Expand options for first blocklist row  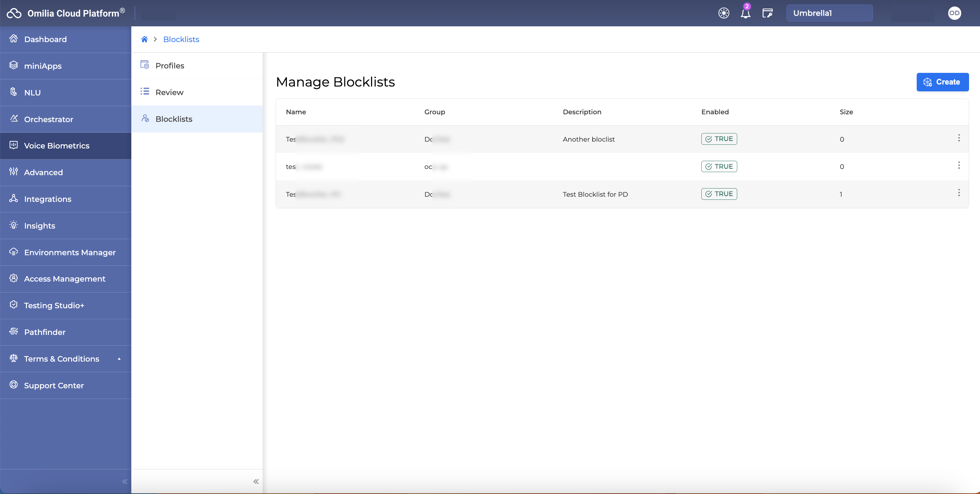(x=958, y=138)
